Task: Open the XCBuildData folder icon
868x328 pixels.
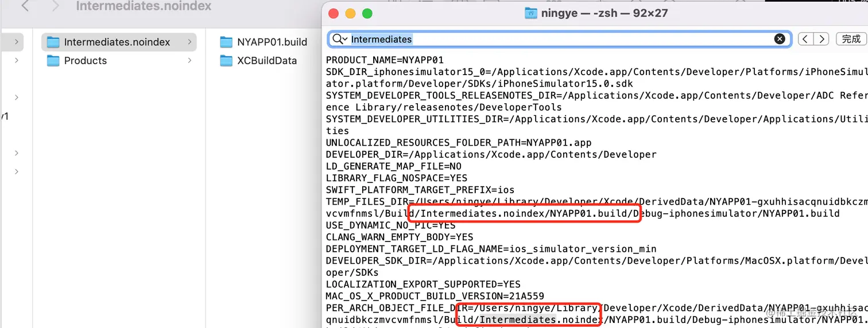Action: pos(226,60)
